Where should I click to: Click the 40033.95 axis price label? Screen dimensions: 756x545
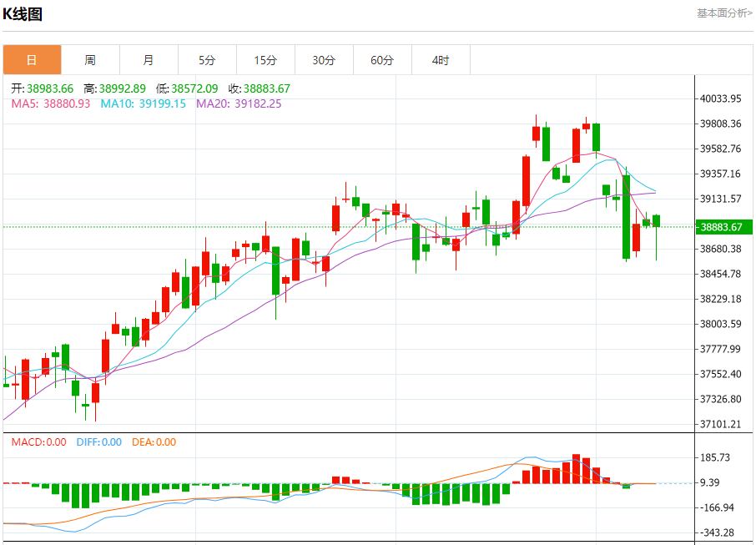(721, 98)
